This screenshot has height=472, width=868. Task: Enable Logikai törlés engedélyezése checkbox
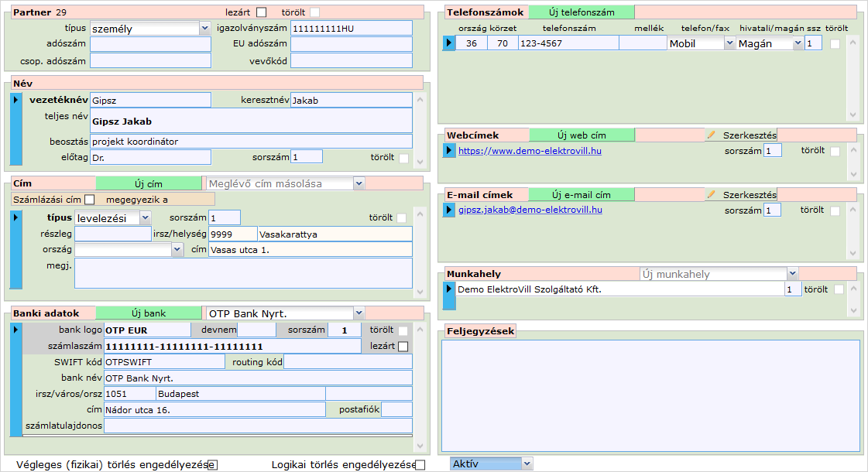click(420, 465)
